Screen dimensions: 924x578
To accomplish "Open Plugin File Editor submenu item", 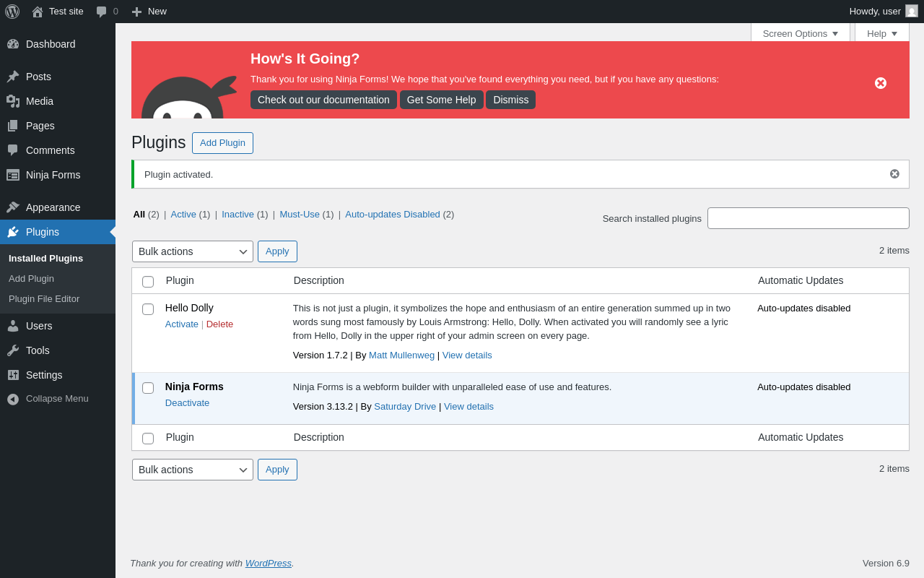I will click(x=44, y=298).
